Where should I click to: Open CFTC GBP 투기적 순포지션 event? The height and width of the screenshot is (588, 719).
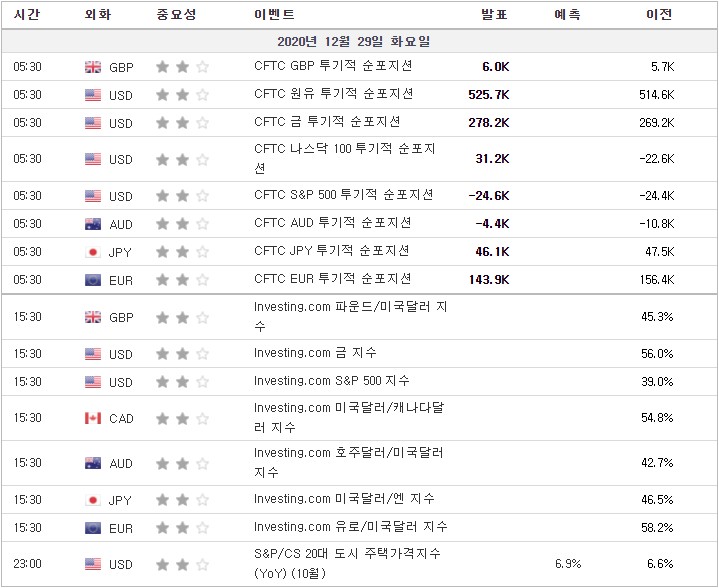(x=333, y=66)
